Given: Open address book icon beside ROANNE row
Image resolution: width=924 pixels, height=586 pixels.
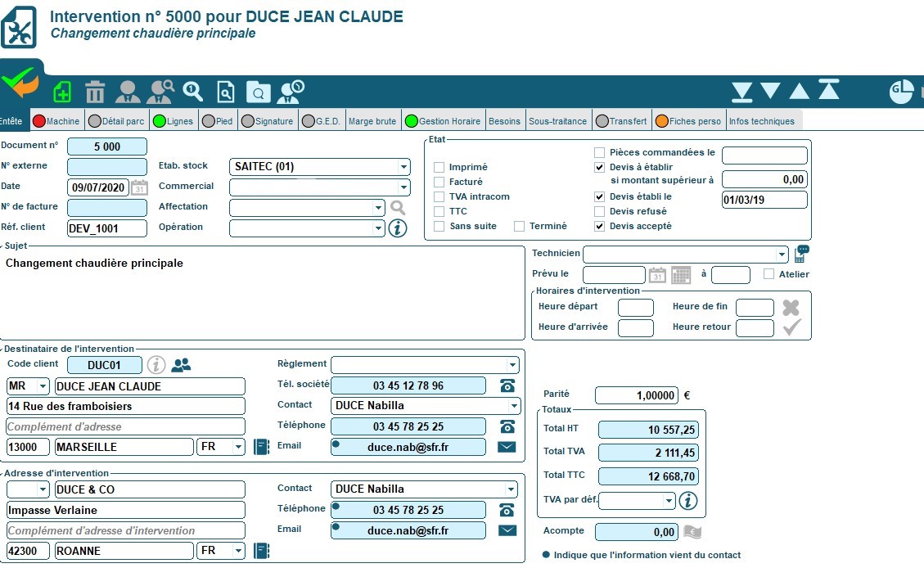Looking at the screenshot, I should coord(261,551).
